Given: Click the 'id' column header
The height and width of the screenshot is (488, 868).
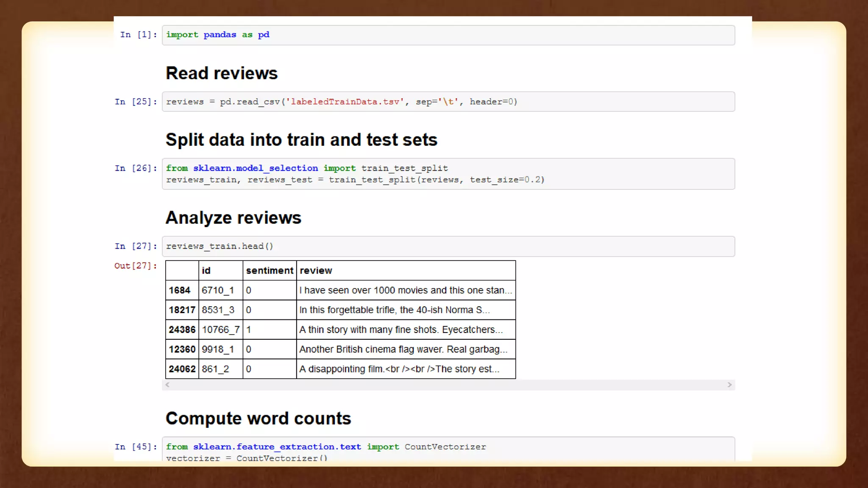Looking at the screenshot, I should click(x=206, y=271).
